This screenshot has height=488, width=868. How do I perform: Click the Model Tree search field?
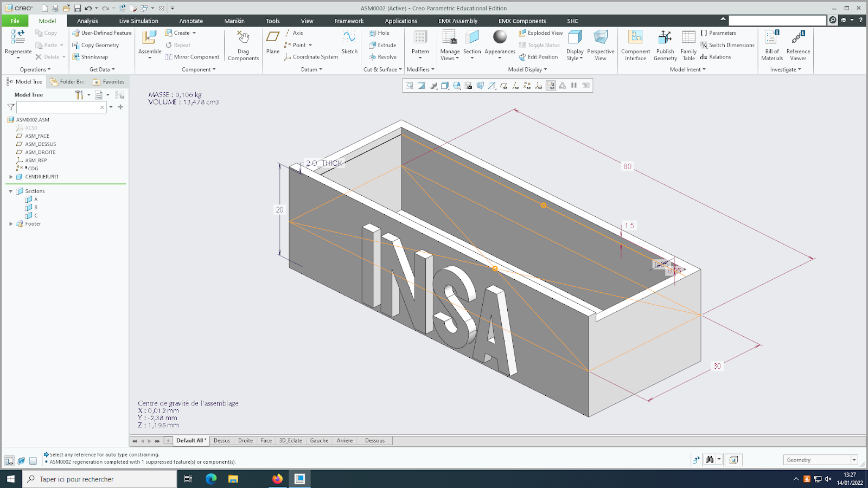coord(60,107)
